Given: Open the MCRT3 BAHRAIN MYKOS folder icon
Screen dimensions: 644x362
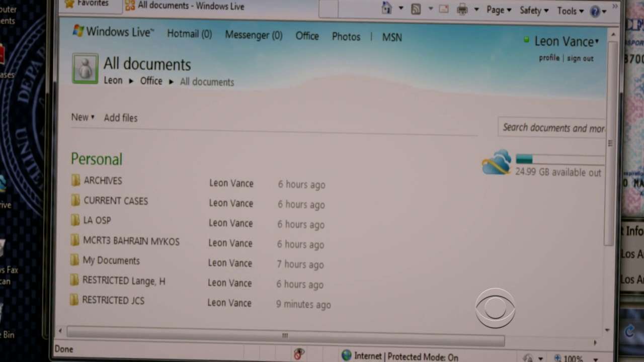Looking at the screenshot, I should point(75,240).
